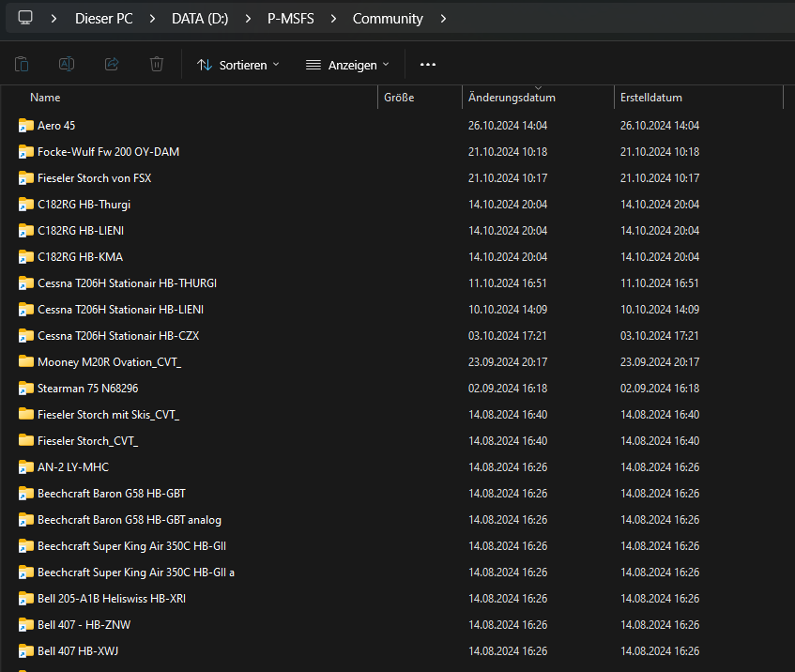Select Cessna T206H Stationair HB-CZX folder icon
795x672 pixels.
tap(26, 336)
